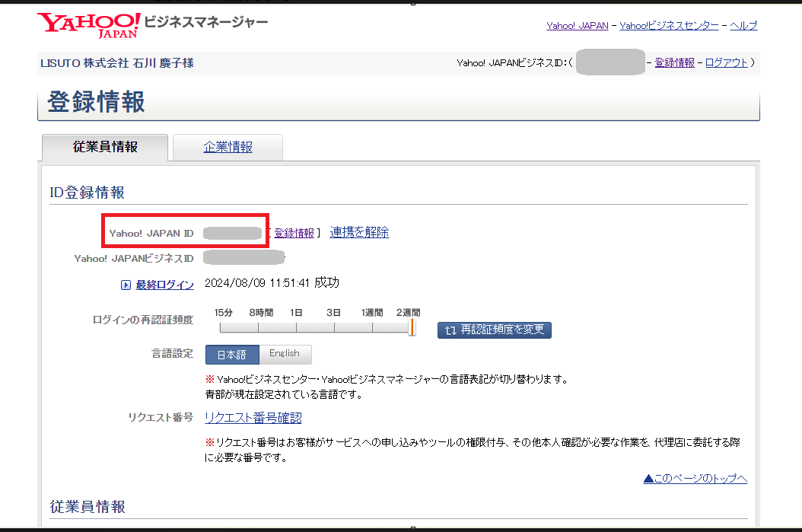Click the ログインの再認証頻度 label
Image resolution: width=802 pixels, height=532 pixels.
pyautogui.click(x=143, y=320)
